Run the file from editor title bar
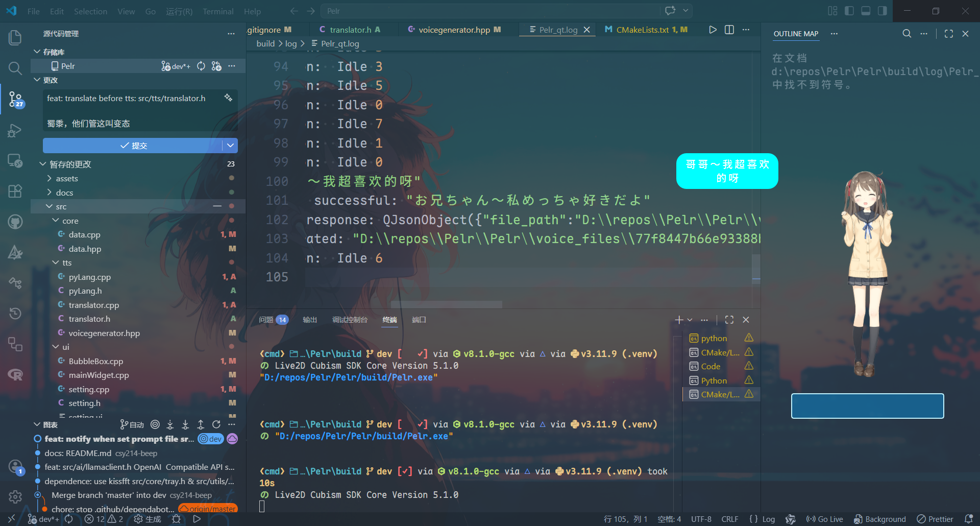980x526 pixels. pyautogui.click(x=713, y=30)
